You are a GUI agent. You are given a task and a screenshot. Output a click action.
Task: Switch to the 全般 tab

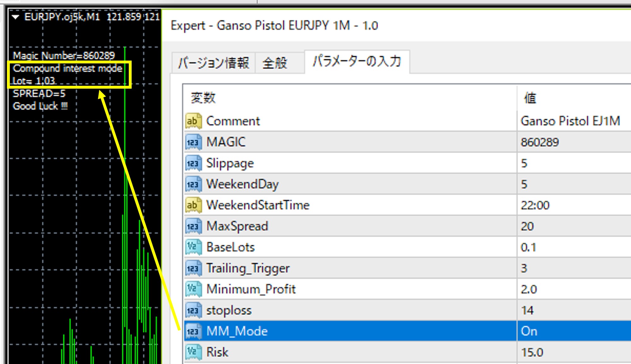pyautogui.click(x=275, y=63)
